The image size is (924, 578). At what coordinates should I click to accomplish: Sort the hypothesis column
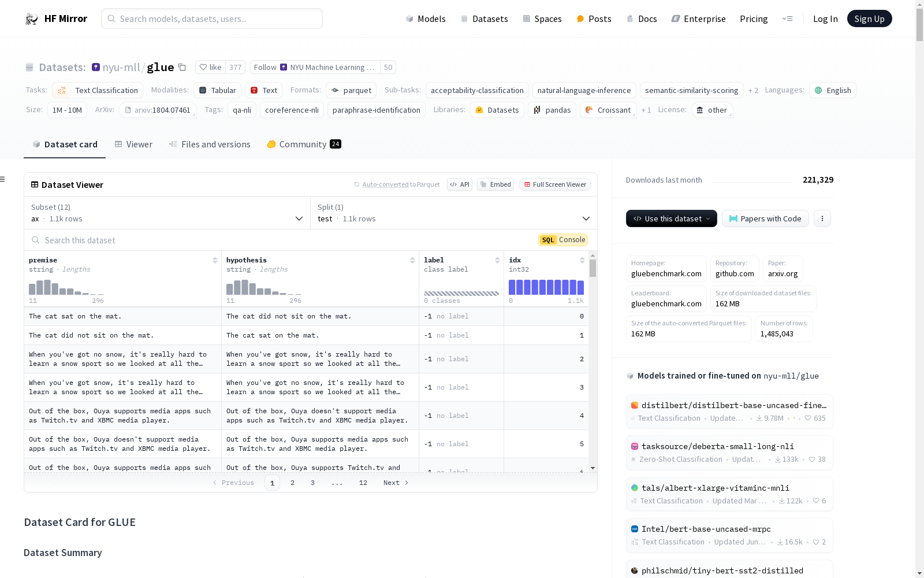[412, 260]
